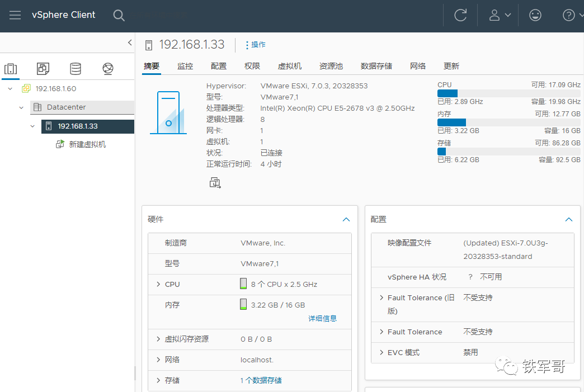This screenshot has width=584, height=392.
Task: Click the host icon beside 192.168.1.33 title
Action: (x=148, y=45)
